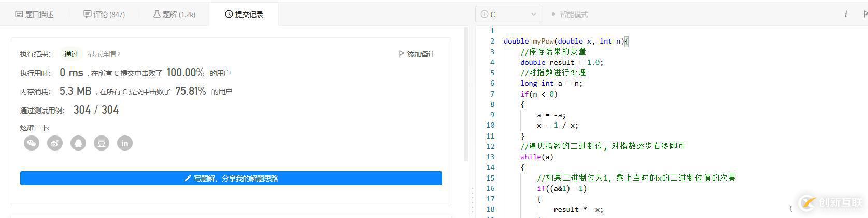The height and width of the screenshot is (218, 868).
Task: Click the pencil icon on 写题解 button
Action: point(188,179)
